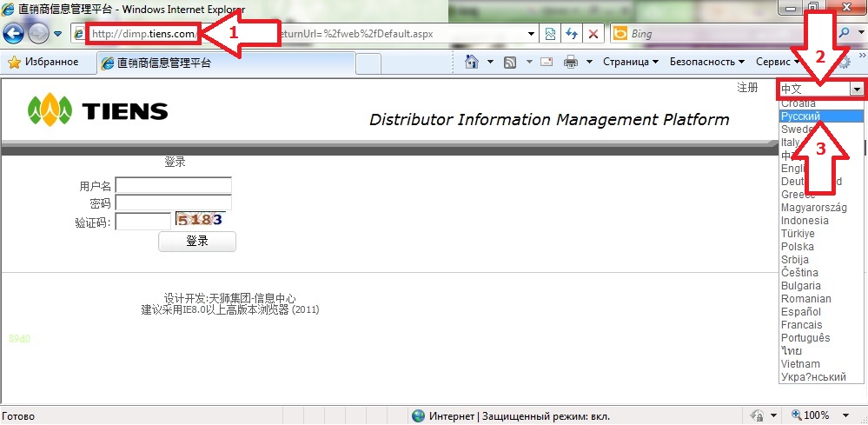This screenshot has height=425, width=868.
Task: Pick Romanian from the language list
Action: tap(821, 298)
